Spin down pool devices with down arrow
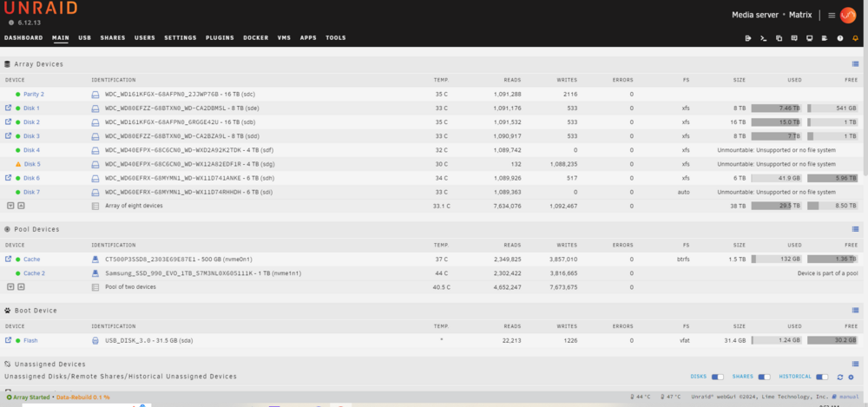 point(10,287)
